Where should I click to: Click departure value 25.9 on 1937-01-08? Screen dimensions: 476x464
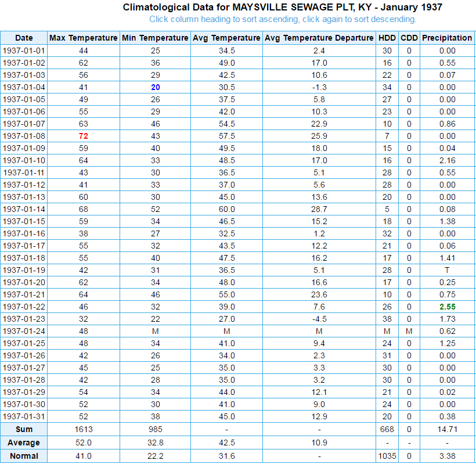(x=319, y=136)
